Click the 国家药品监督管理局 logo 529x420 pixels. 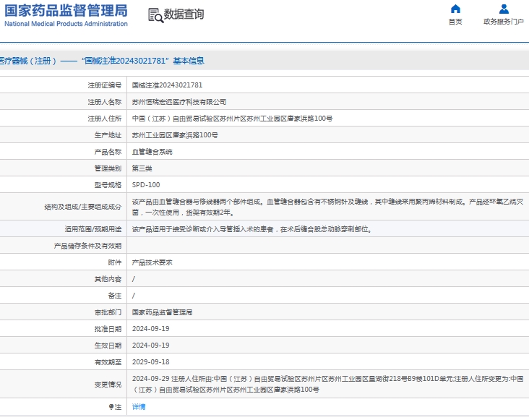click(66, 11)
